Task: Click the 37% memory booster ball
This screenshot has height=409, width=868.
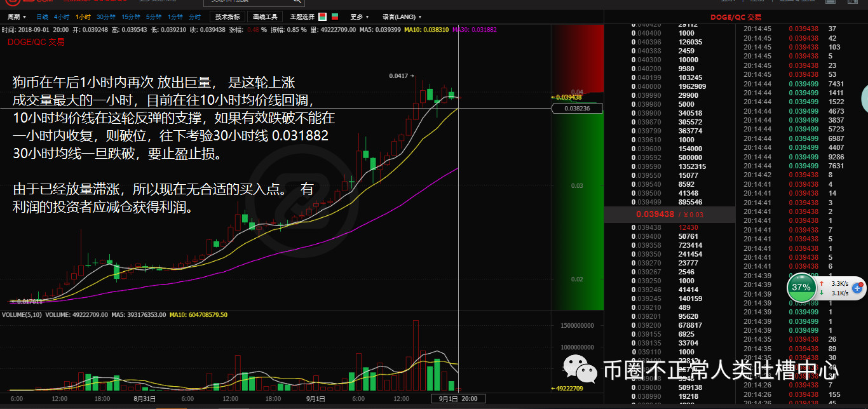Action: pos(801,287)
